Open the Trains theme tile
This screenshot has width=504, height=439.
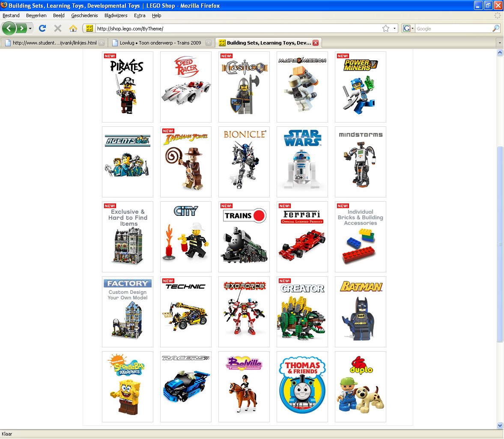[244, 236]
